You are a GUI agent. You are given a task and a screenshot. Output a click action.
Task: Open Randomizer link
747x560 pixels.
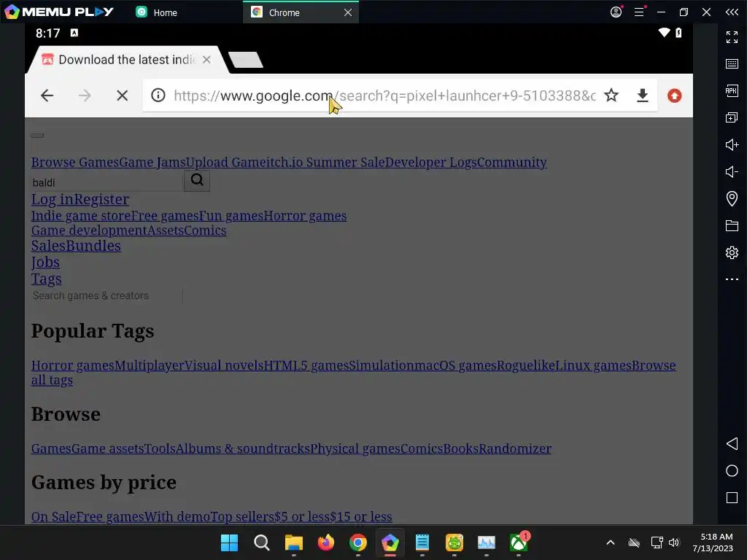(x=515, y=448)
